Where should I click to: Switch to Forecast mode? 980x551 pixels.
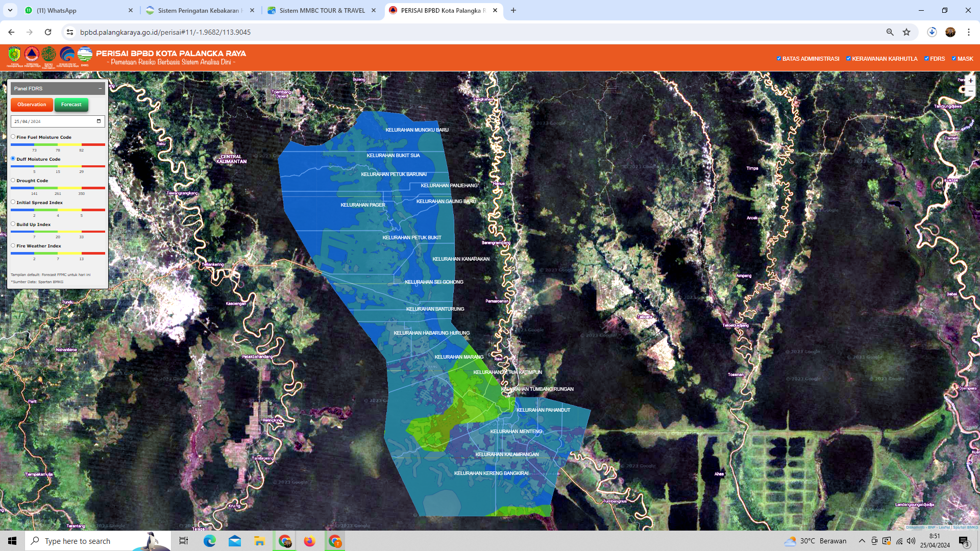pos(71,105)
